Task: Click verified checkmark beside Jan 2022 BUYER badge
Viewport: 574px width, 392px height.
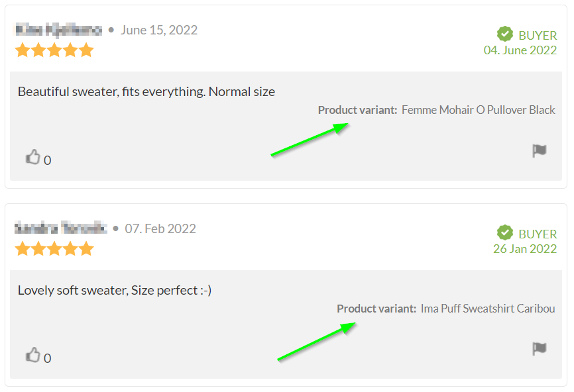Action: pyautogui.click(x=505, y=233)
